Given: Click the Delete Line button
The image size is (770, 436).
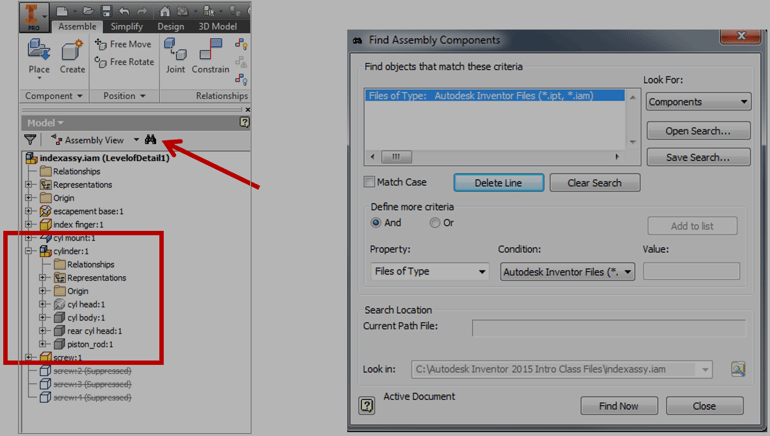Looking at the screenshot, I should click(x=498, y=183).
